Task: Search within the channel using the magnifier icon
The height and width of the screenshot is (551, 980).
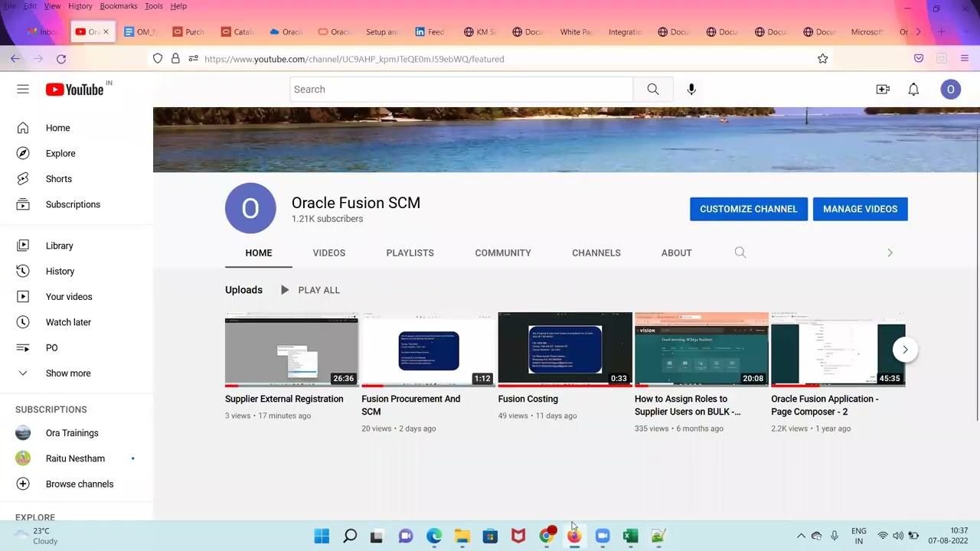Action: point(740,253)
